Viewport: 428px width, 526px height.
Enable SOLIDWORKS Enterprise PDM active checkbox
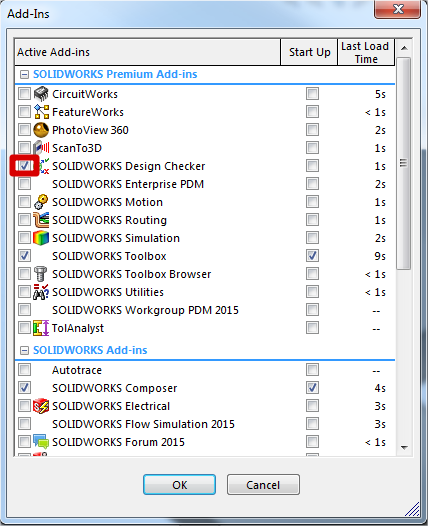click(24, 184)
